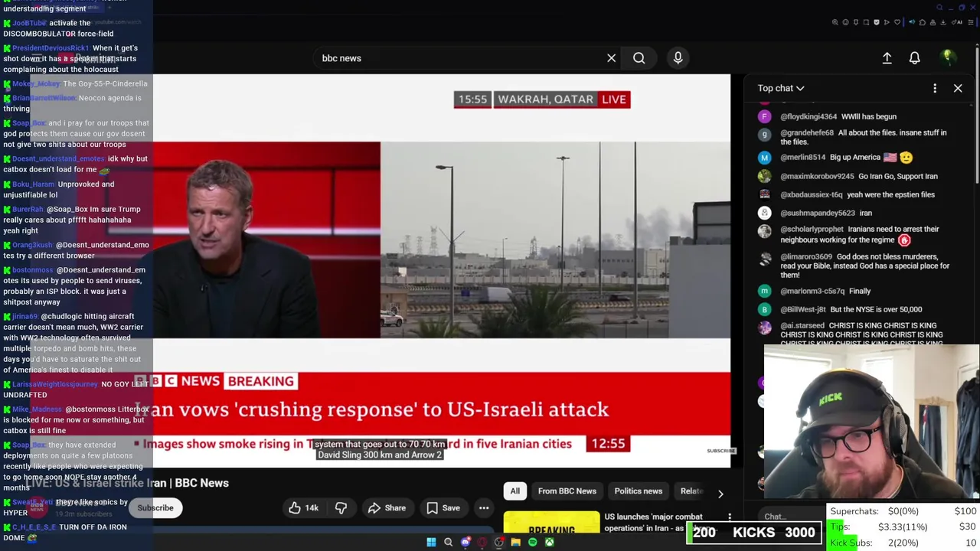
Task: Open the YouTube account avatar menu
Action: pyautogui.click(x=947, y=57)
